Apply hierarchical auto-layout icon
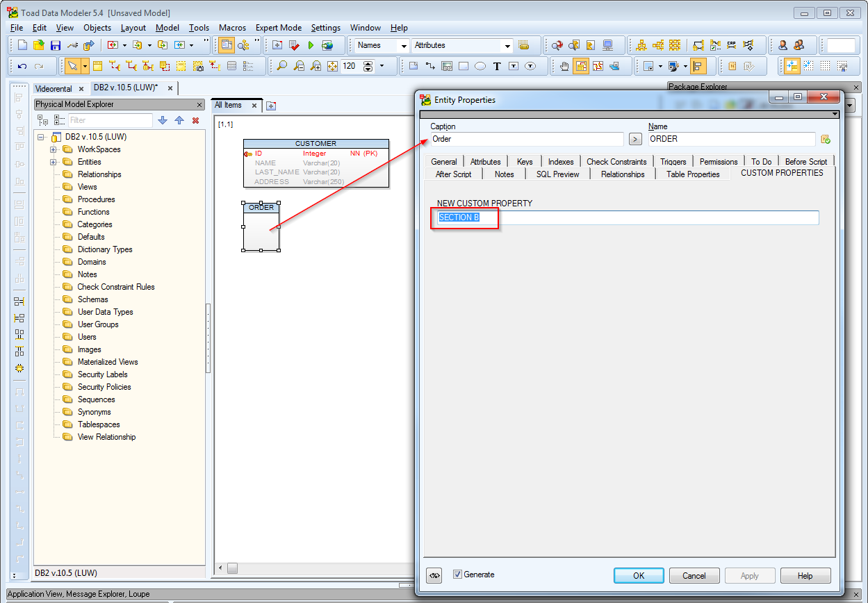868x603 pixels. 641,45
